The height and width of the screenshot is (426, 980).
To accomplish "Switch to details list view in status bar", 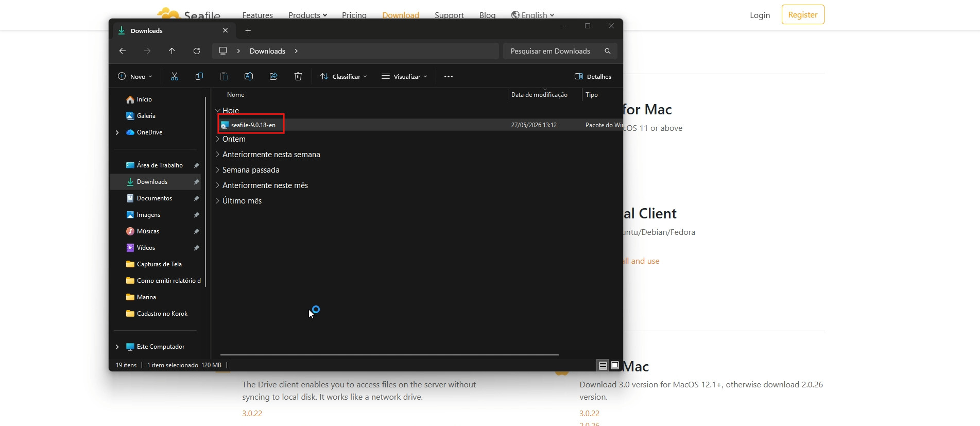I will point(603,365).
